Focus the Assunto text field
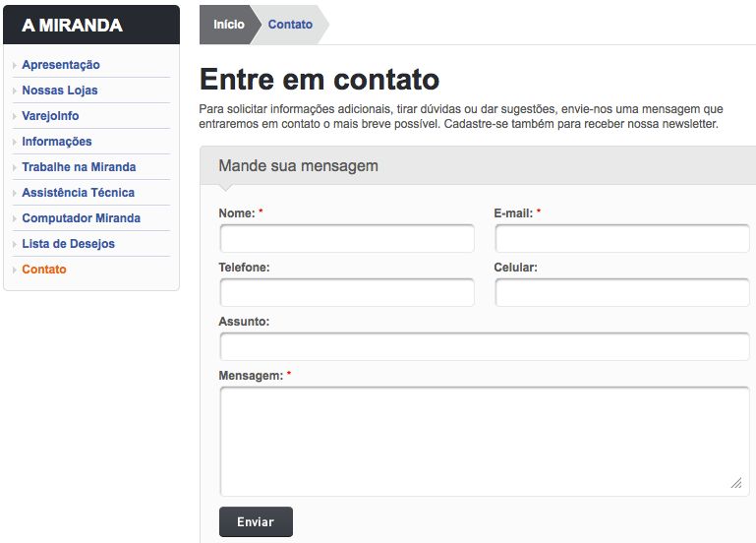Image resolution: width=756 pixels, height=543 pixels. tap(484, 347)
